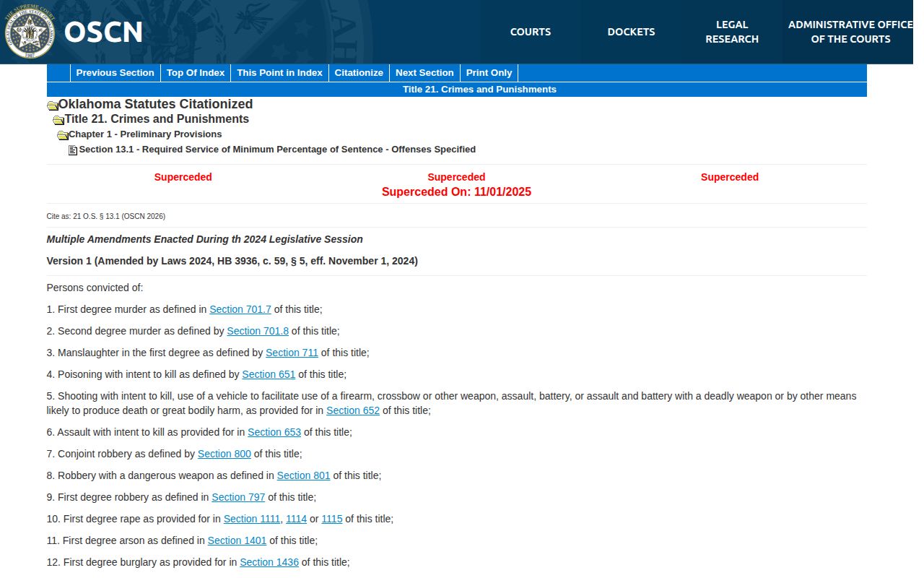Viewport: 924px width, 578px height.
Task: Click the 'Version 1 (Amended by Laws 2024' line
Action: click(x=232, y=261)
